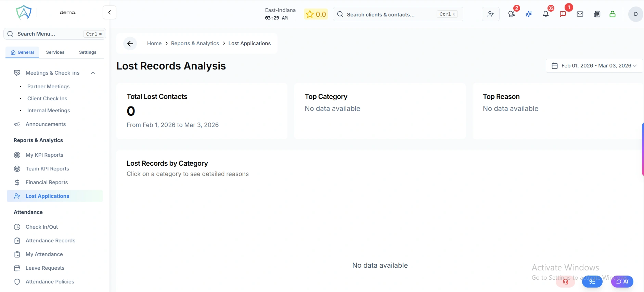Image resolution: width=644 pixels, height=292 pixels.
Task: Click the add contact icon in header
Action: coord(490,14)
